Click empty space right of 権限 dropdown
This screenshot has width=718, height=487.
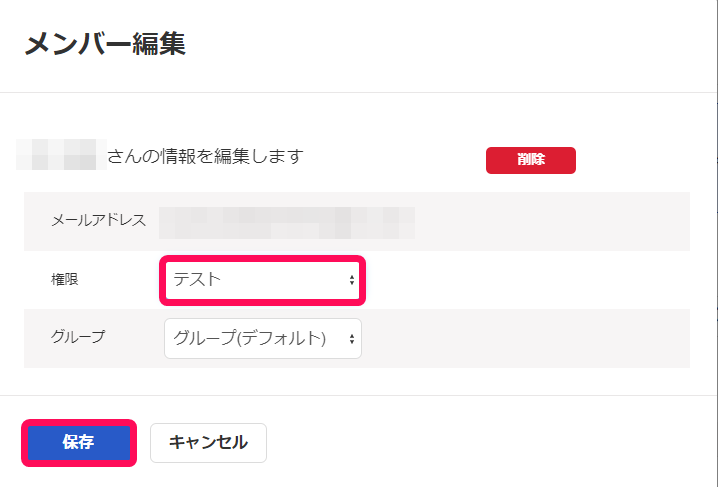[527, 280]
